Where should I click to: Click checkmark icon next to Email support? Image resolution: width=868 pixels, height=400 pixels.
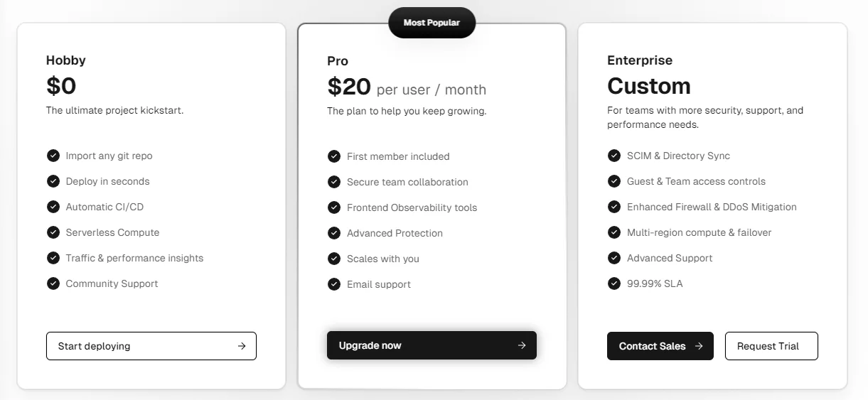334,284
